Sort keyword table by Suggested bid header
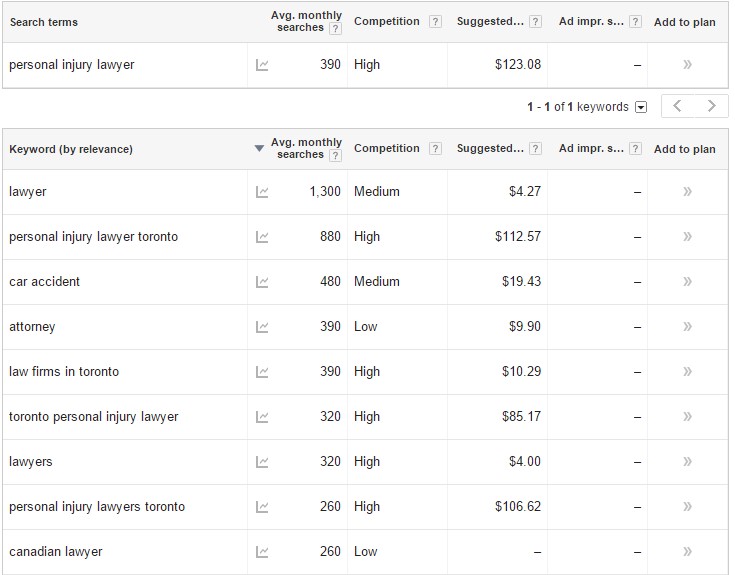The width and height of the screenshot is (735, 575). [x=490, y=148]
